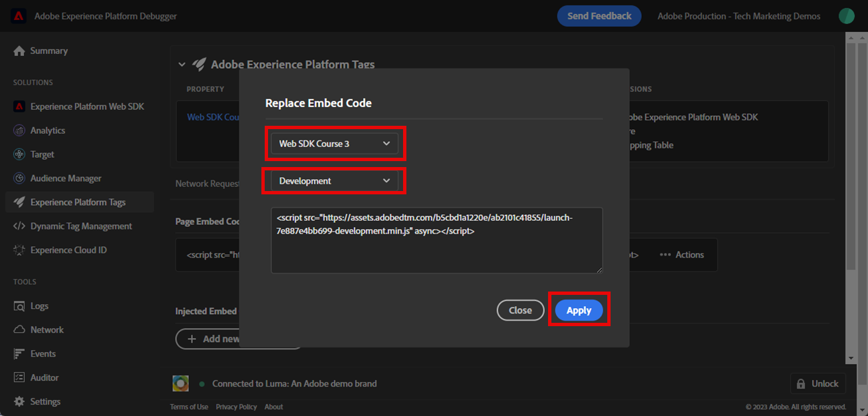Open Audience Manager in sidebar

66,178
